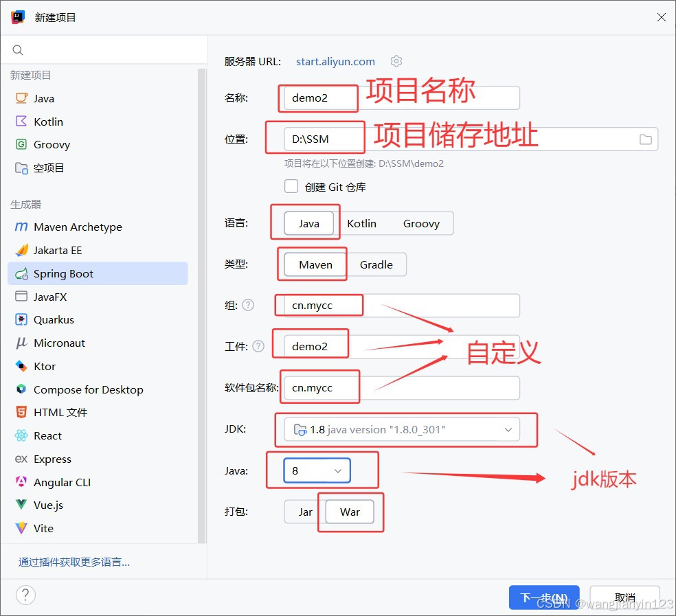Screen dimensions: 676x616
Task: Click the Maven Archetype m icon
Action: pos(21,227)
